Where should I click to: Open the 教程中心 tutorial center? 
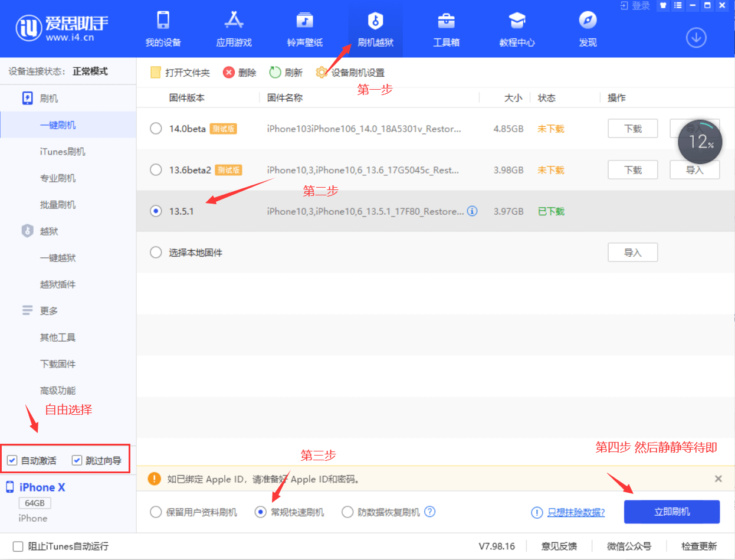(517, 29)
